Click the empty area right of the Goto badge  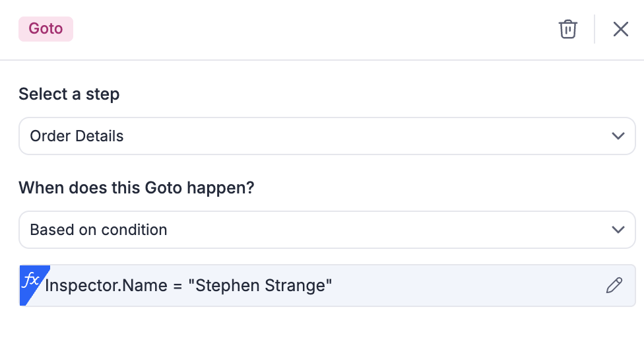tap(297, 29)
